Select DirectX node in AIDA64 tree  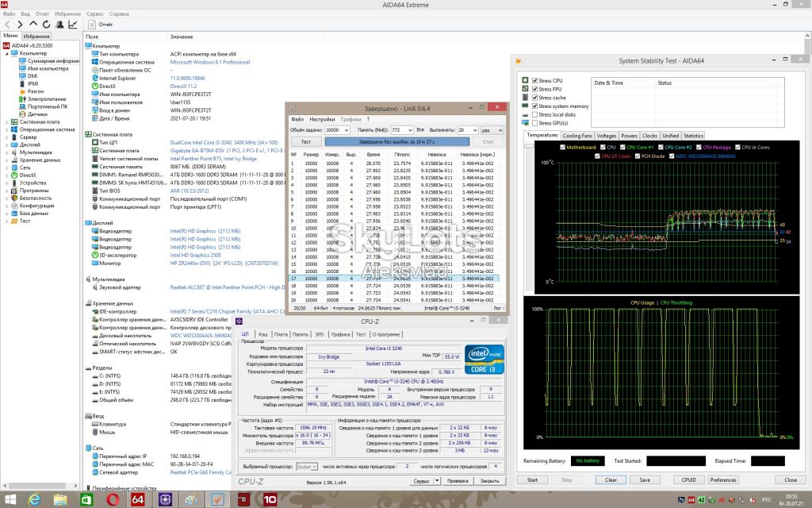pos(28,175)
